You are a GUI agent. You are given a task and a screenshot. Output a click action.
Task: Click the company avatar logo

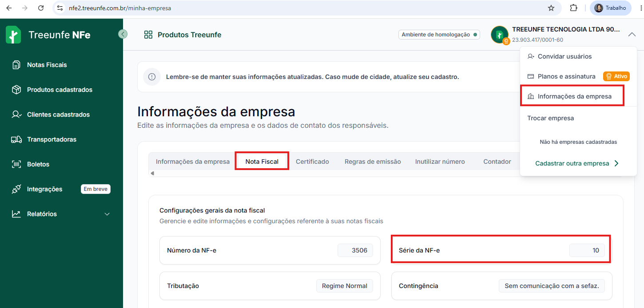(x=500, y=35)
